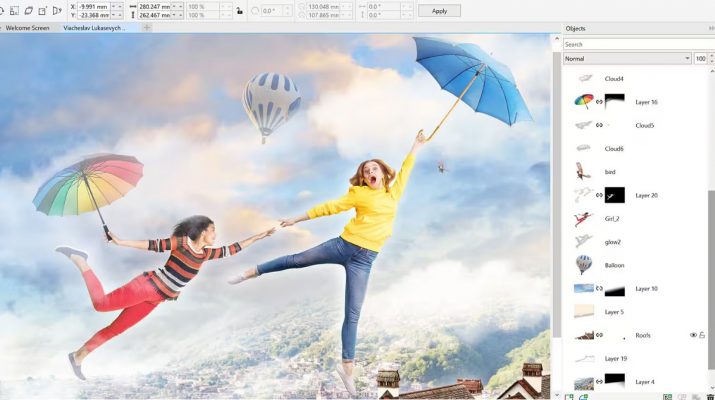Switch to the Viacheslav Lukasevych document tab
This screenshot has height=400, width=715.
tap(94, 28)
